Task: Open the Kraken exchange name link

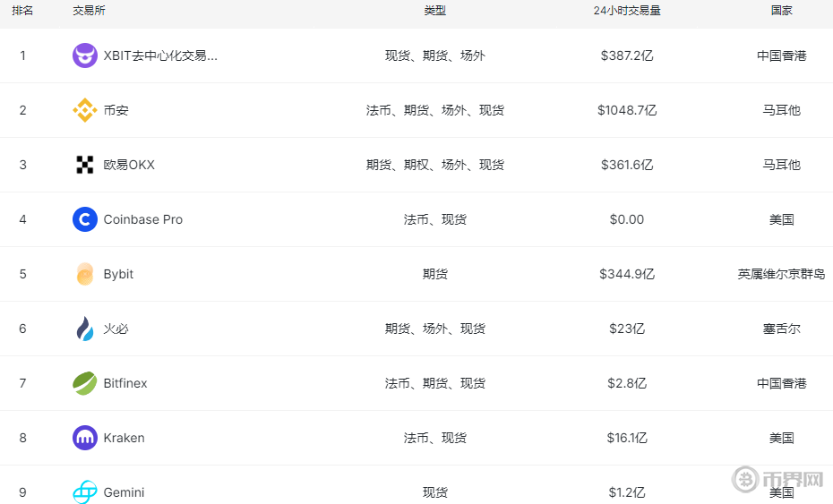Action: [124, 438]
